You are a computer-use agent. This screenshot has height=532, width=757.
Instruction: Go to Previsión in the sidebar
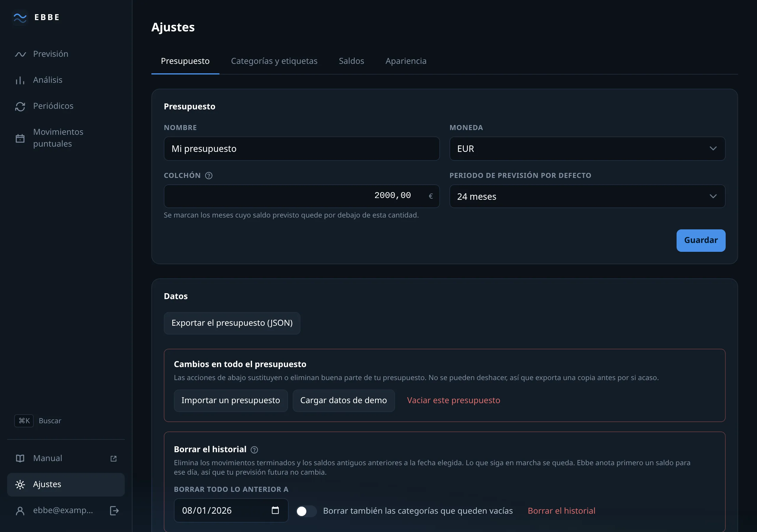(66, 54)
